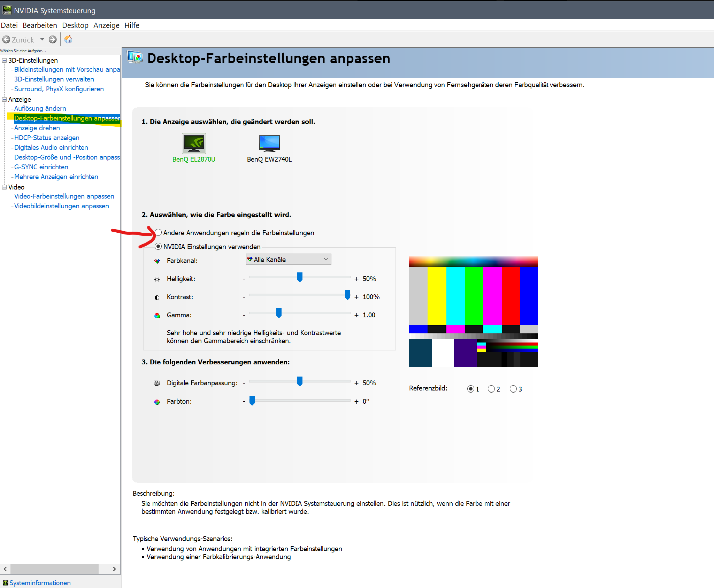Viewport: 714px width, 588px height.
Task: Collapse the 3D-Einstellungen tree node
Action: tap(5, 60)
